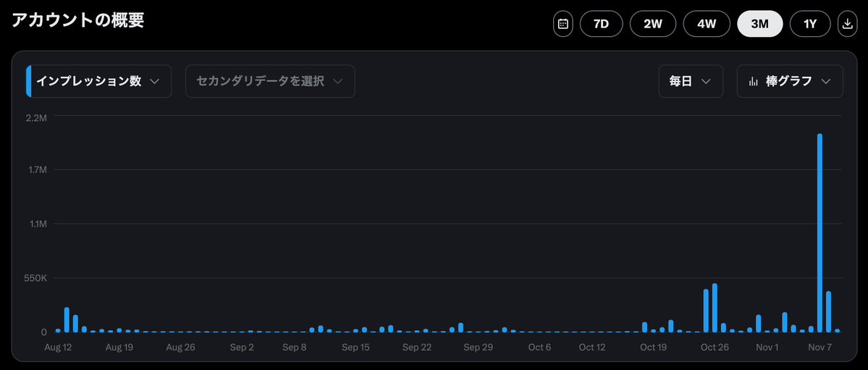868x370 pixels.
Task: Select the 2W time range
Action: [x=653, y=24]
